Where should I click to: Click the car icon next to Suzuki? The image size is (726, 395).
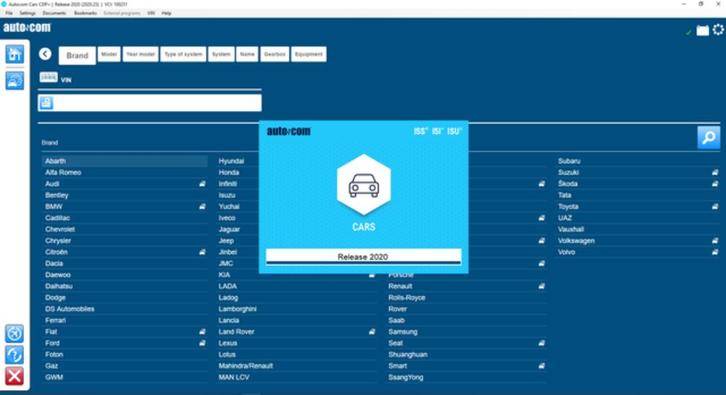(x=715, y=172)
